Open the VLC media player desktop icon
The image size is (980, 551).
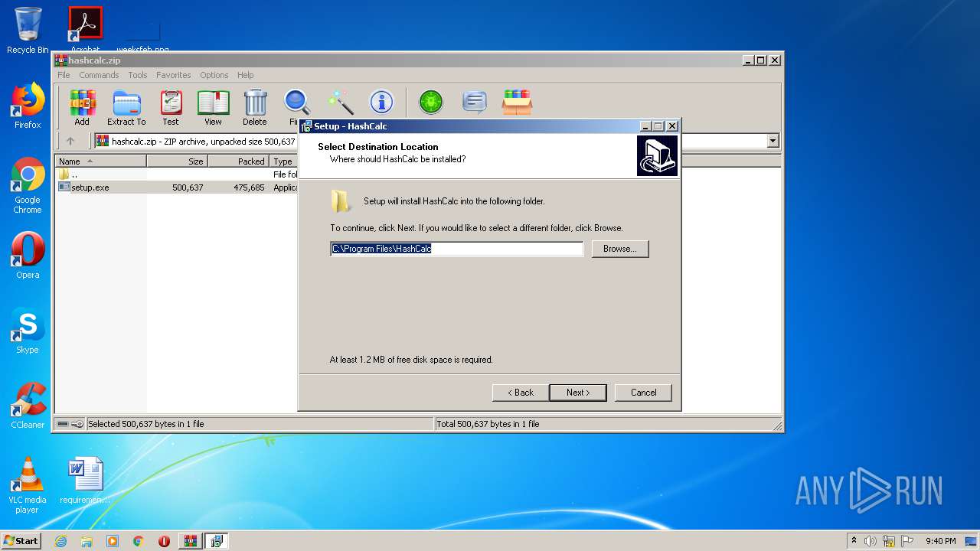click(28, 485)
